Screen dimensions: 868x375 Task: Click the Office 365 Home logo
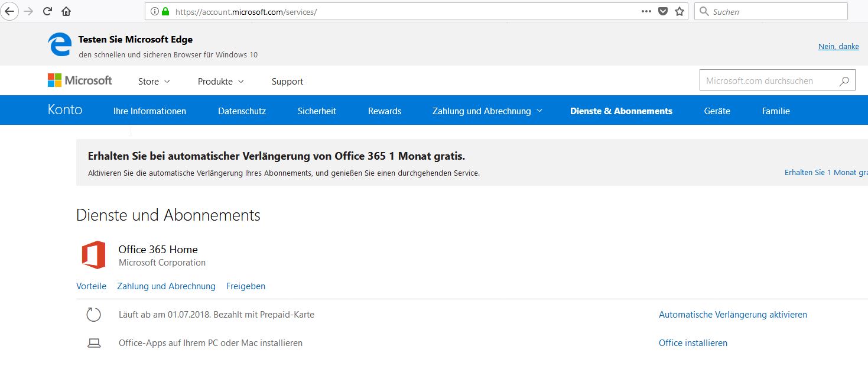(x=93, y=255)
